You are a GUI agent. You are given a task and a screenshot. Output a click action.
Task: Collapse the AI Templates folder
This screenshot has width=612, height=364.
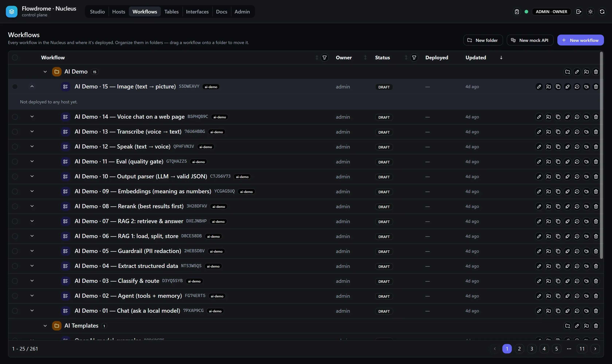click(45, 326)
